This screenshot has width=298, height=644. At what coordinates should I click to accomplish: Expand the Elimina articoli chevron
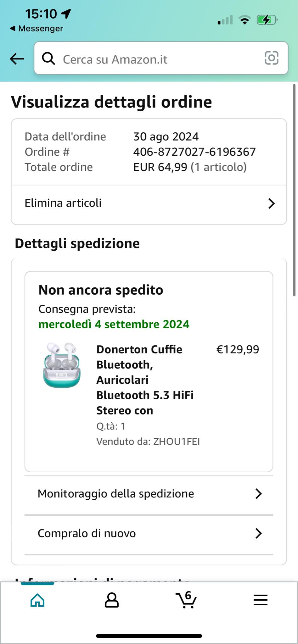(x=271, y=203)
